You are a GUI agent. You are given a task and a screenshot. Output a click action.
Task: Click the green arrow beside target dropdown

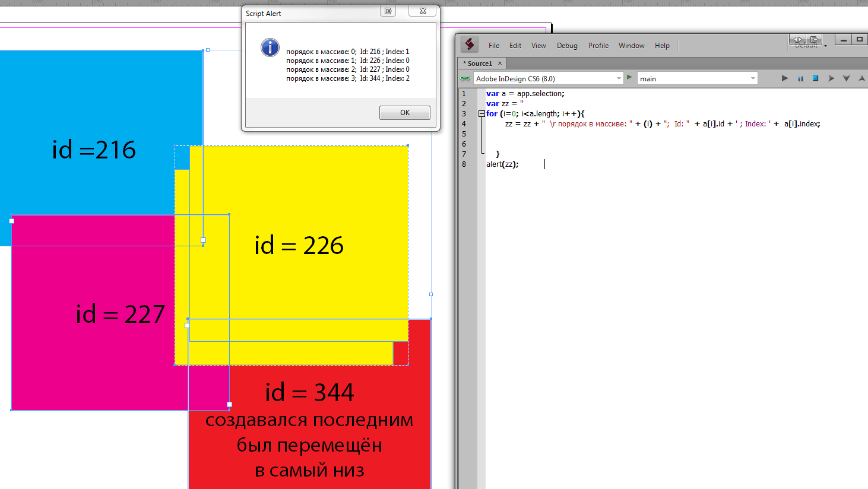[x=629, y=77]
